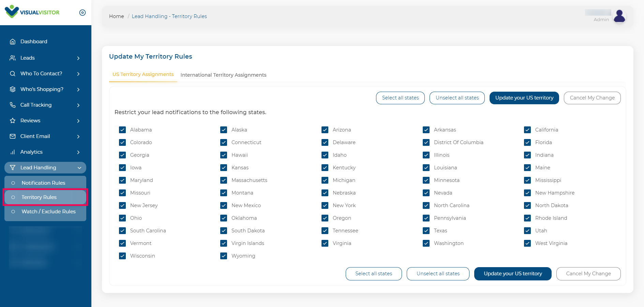Open the Admin user avatar

pos(619,16)
